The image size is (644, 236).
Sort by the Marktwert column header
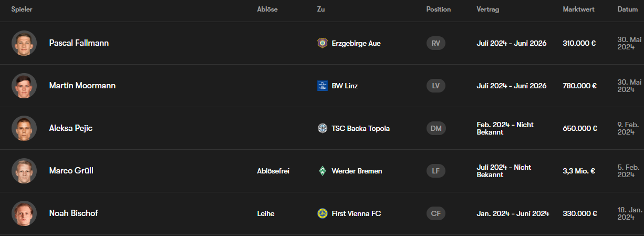578,9
